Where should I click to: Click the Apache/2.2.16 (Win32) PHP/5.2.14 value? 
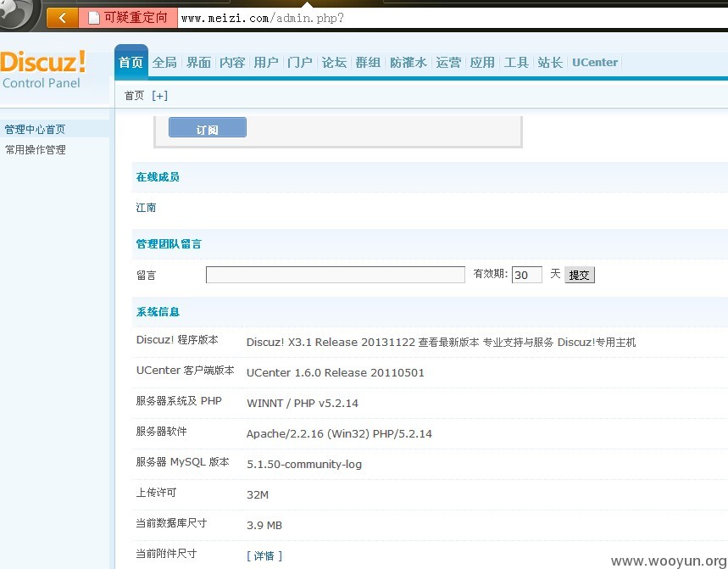[339, 434]
